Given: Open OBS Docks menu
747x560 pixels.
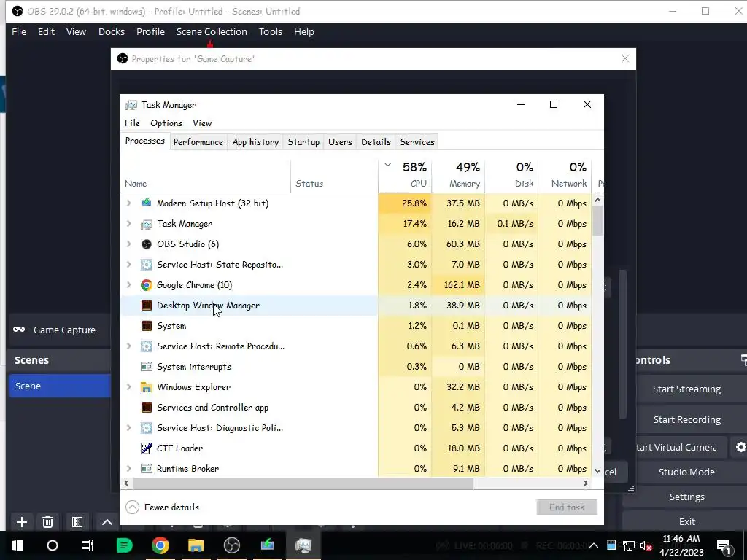Looking at the screenshot, I should 112,32.
